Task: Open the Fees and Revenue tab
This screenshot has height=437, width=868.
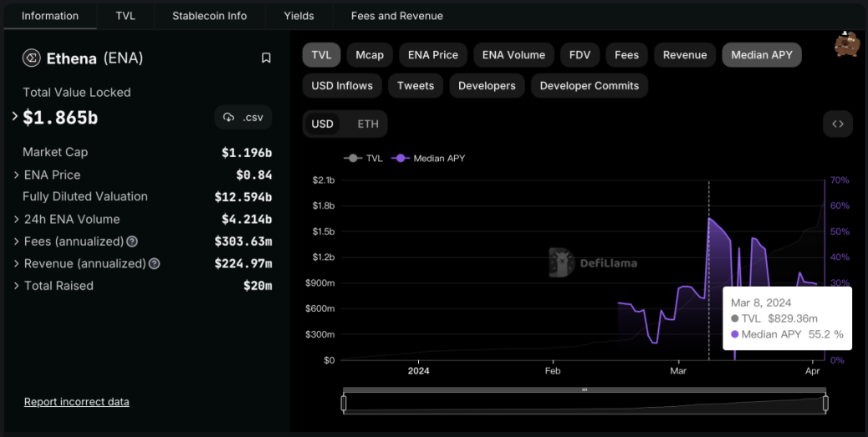Action: pyautogui.click(x=397, y=16)
